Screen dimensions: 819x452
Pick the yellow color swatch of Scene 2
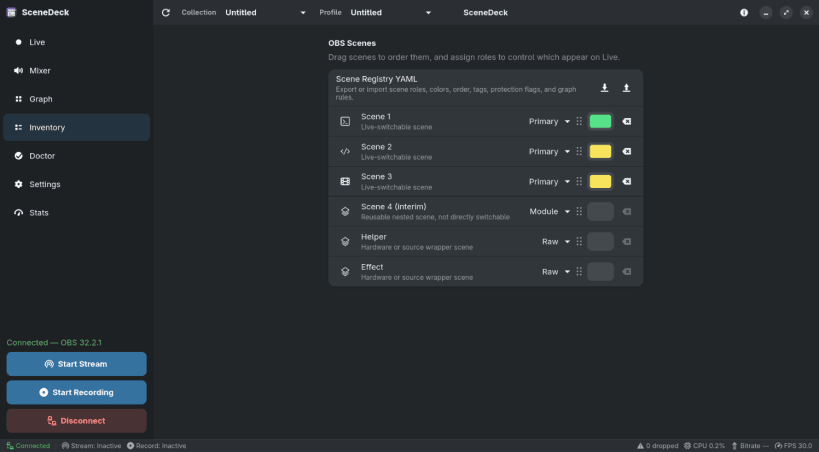click(600, 152)
